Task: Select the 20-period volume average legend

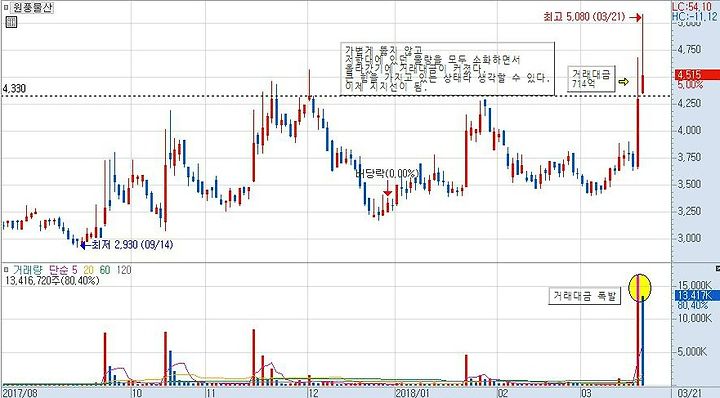Action: click(x=88, y=270)
